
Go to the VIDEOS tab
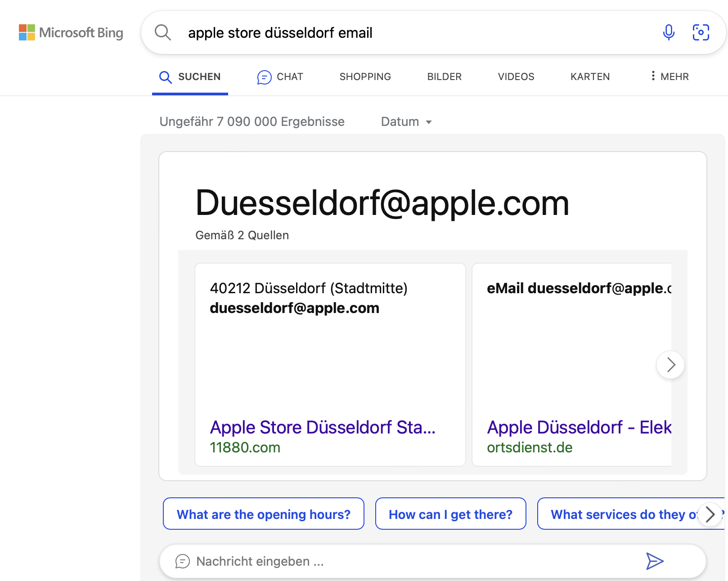[516, 77]
